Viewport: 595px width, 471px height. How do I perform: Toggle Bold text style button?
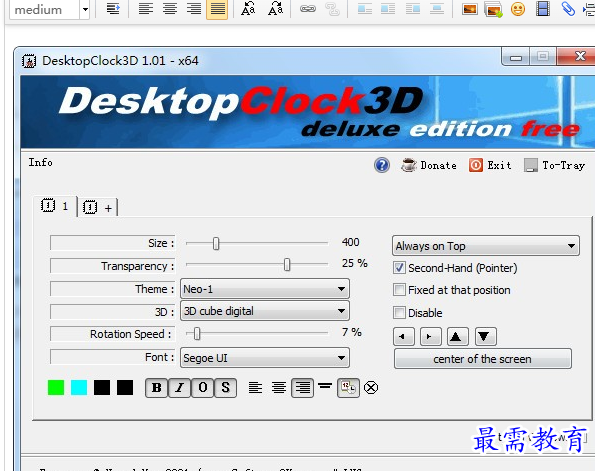(x=156, y=388)
